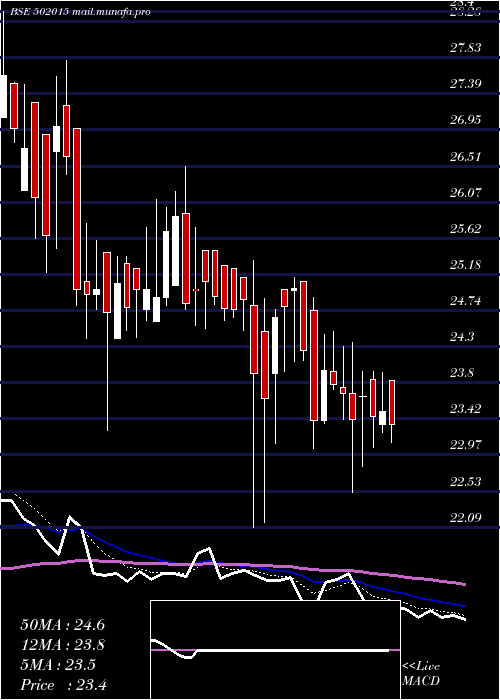Click the 23.8 price axis label
The width and height of the screenshot is (500, 700).
pyautogui.click(x=462, y=373)
